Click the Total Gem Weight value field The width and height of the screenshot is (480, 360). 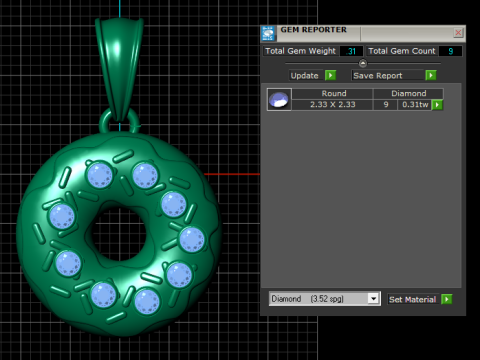coord(351,51)
